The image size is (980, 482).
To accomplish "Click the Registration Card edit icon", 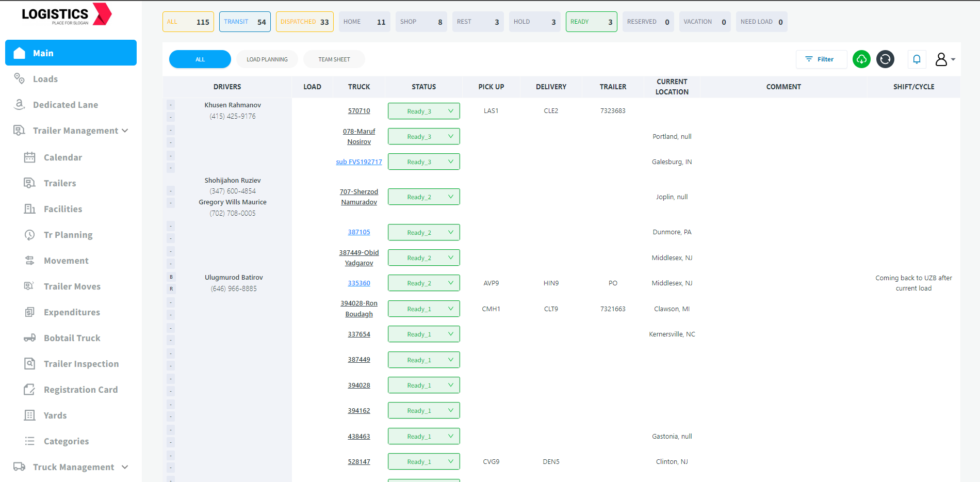I will point(30,389).
